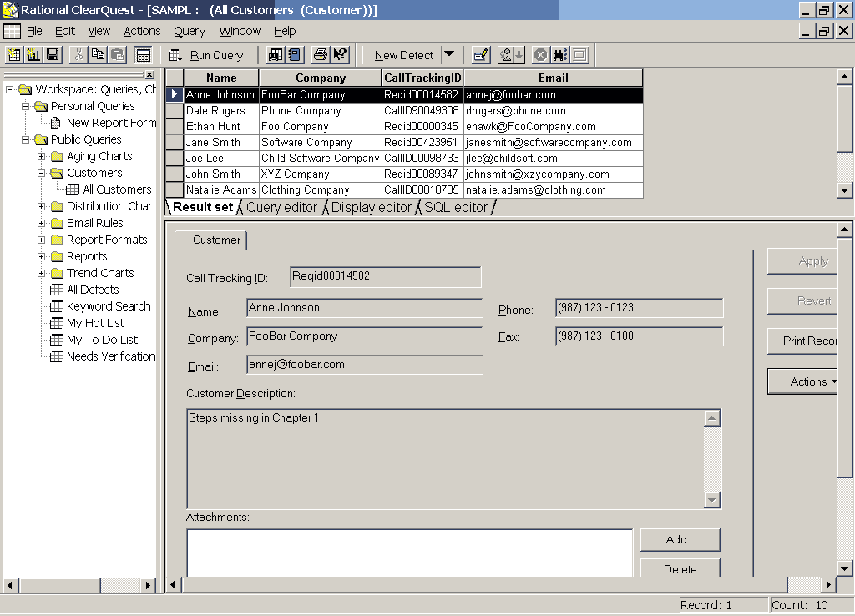This screenshot has height=616, width=855.
Task: Click the New Defect button
Action: [403, 55]
